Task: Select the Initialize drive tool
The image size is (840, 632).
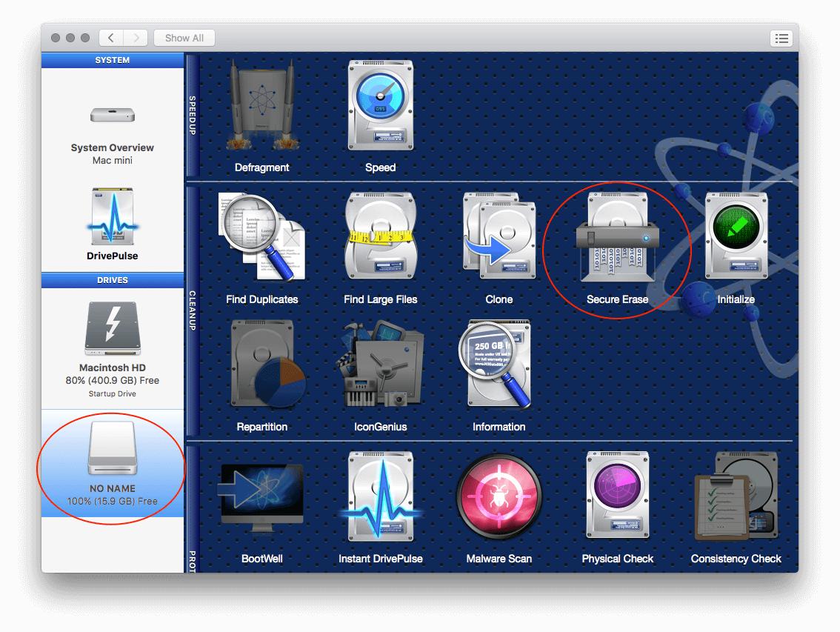Action: click(736, 237)
